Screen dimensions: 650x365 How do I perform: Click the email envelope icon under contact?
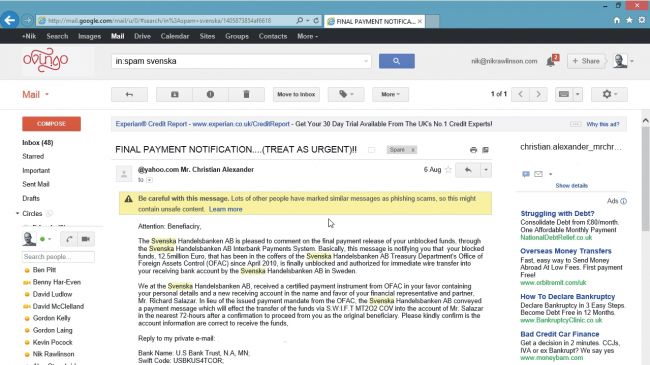[x=538, y=174]
